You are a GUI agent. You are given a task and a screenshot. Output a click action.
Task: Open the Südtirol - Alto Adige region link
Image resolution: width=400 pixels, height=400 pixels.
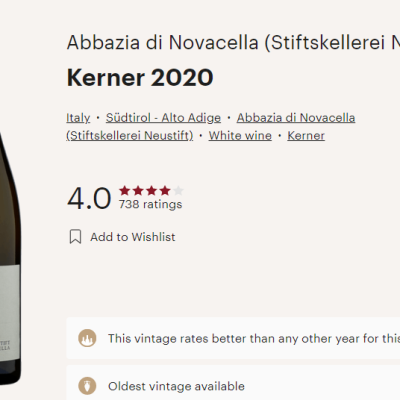pyautogui.click(x=163, y=118)
